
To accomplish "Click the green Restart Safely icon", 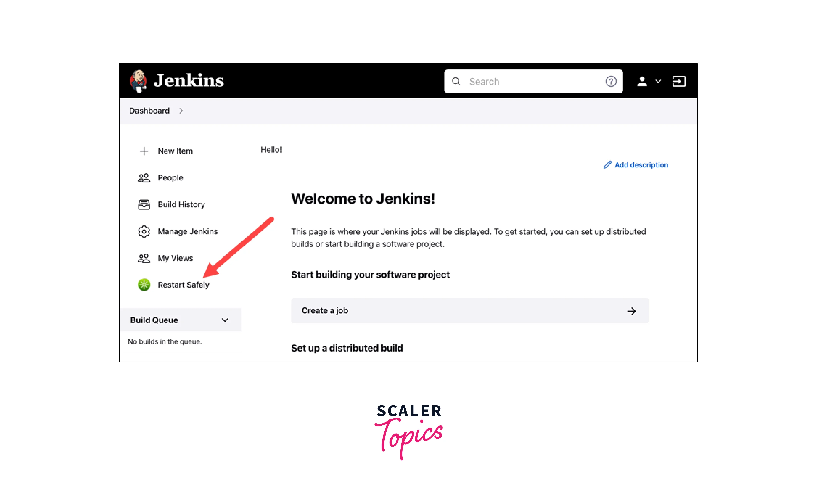I will pos(144,285).
